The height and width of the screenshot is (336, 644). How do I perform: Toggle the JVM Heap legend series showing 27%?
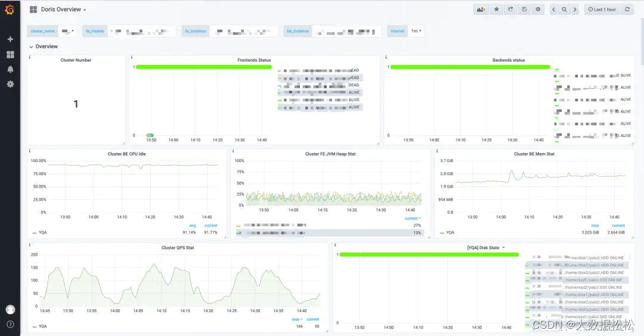pos(274,225)
